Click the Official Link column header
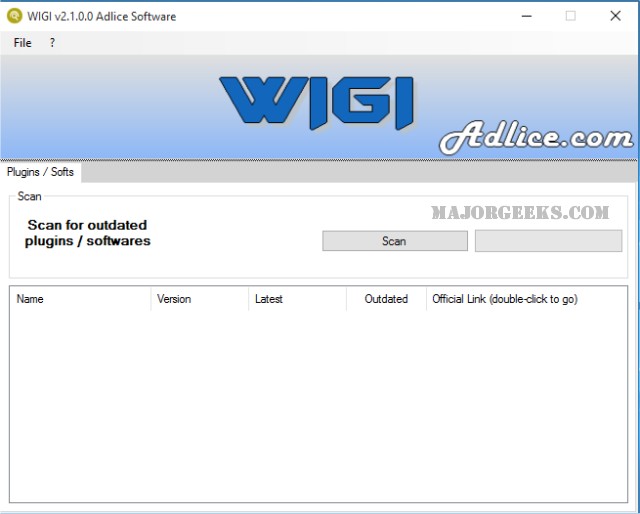This screenshot has width=640, height=514. pyautogui.click(x=527, y=299)
